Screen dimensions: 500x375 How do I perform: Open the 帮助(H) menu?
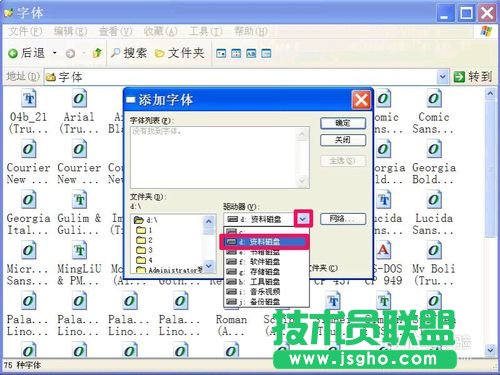tap(251, 32)
